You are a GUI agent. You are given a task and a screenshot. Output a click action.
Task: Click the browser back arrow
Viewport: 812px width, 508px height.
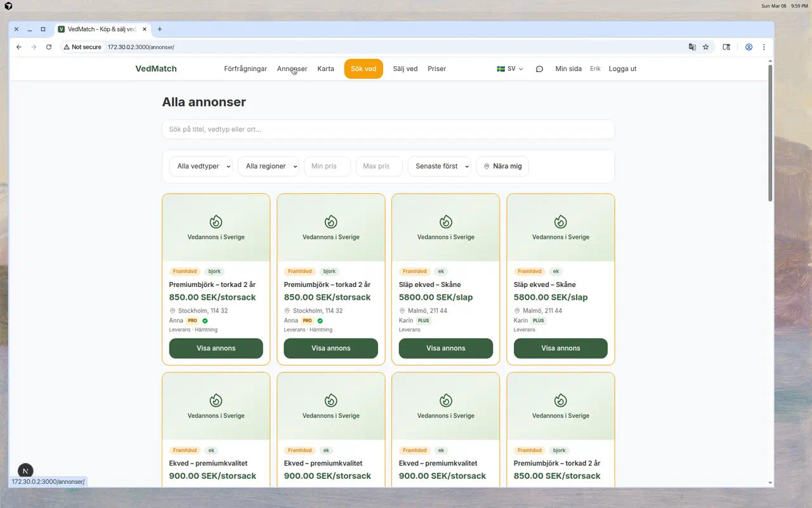(x=19, y=47)
